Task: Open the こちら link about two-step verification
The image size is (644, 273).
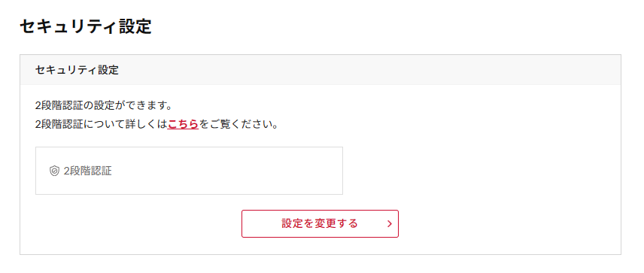Action: (183, 124)
